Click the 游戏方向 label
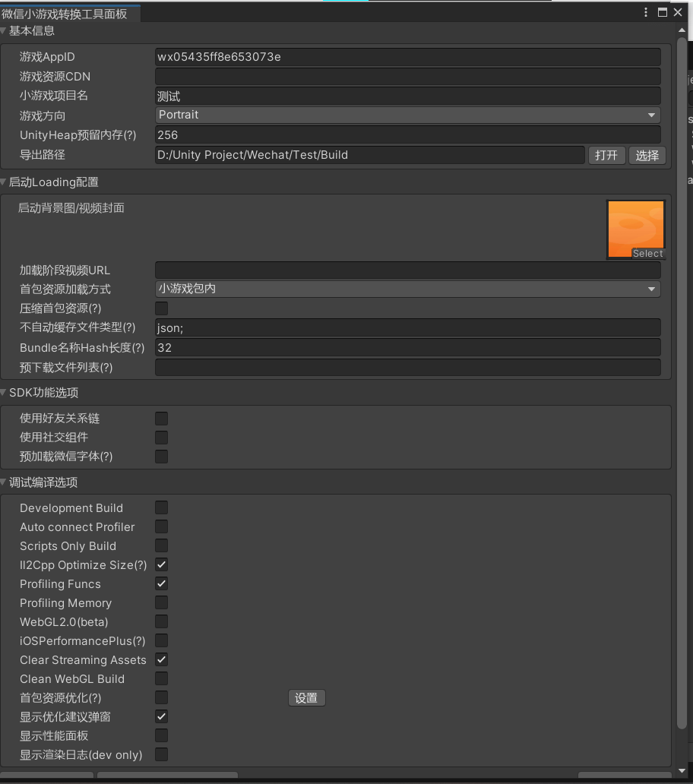The height and width of the screenshot is (784, 693). 43,116
